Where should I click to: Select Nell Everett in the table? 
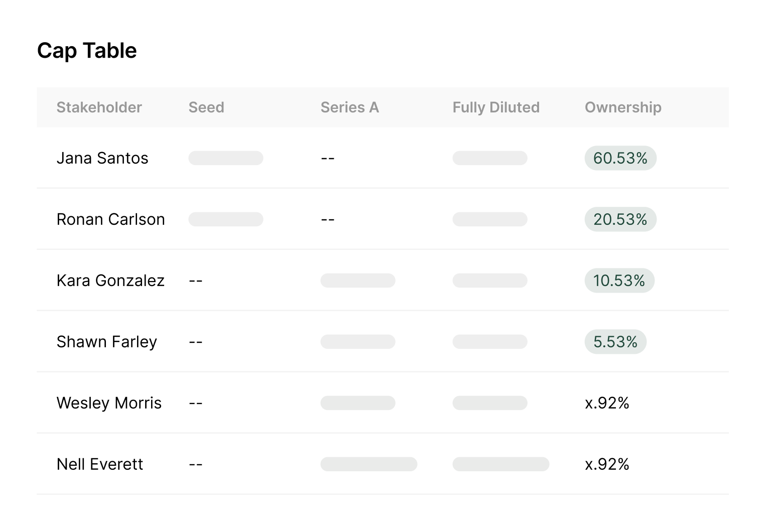(99, 464)
